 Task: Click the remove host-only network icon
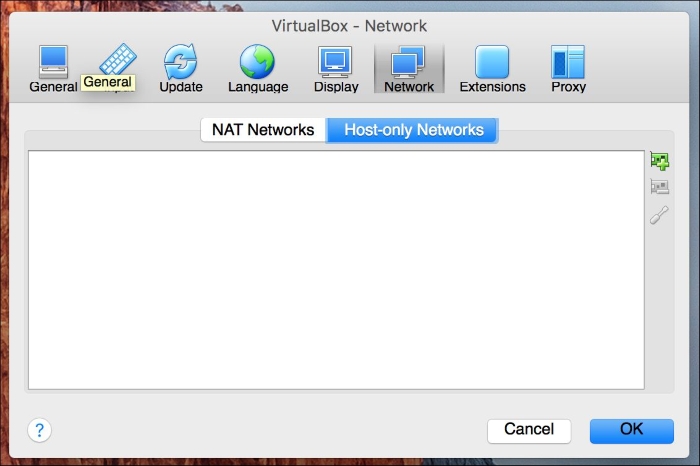click(x=659, y=187)
